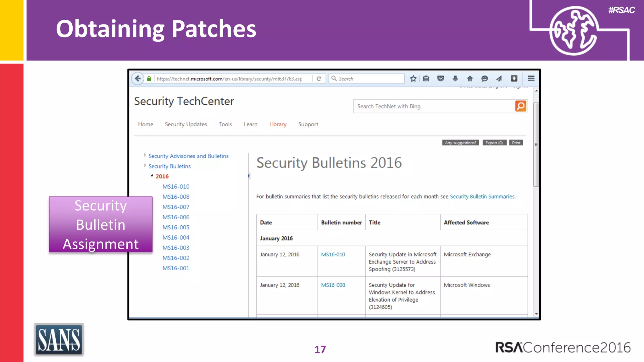This screenshot has width=644, height=362.
Task: Click the Title column header
Action: (403, 222)
